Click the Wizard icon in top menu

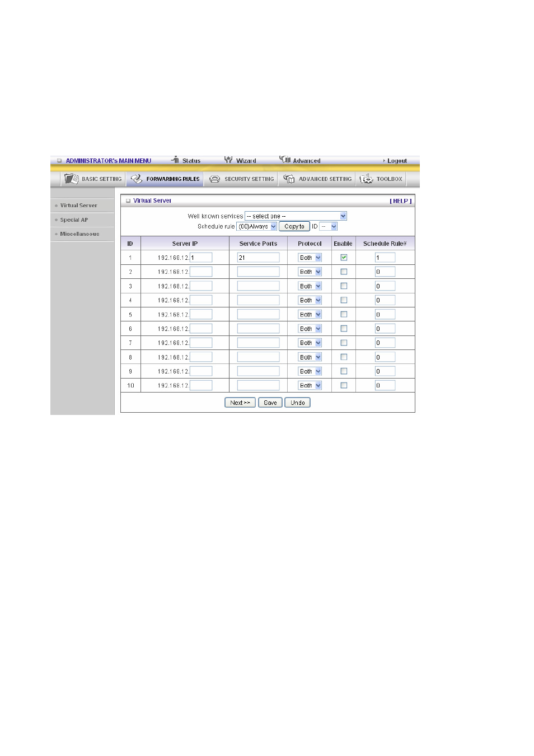(228, 160)
